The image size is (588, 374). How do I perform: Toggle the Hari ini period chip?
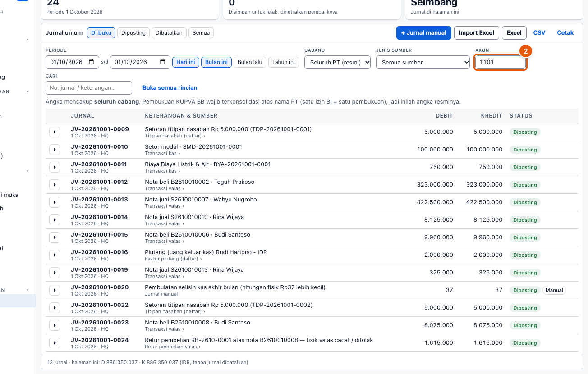pos(186,62)
